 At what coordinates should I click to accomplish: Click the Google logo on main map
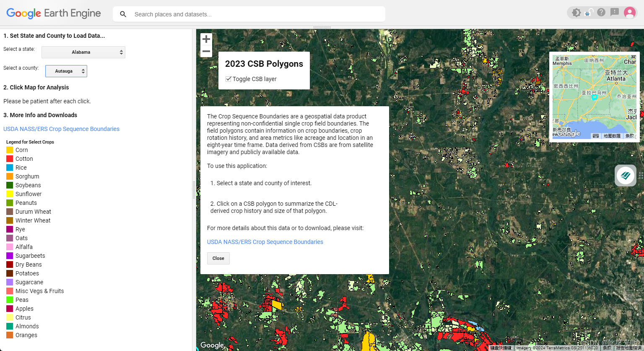[x=212, y=345]
